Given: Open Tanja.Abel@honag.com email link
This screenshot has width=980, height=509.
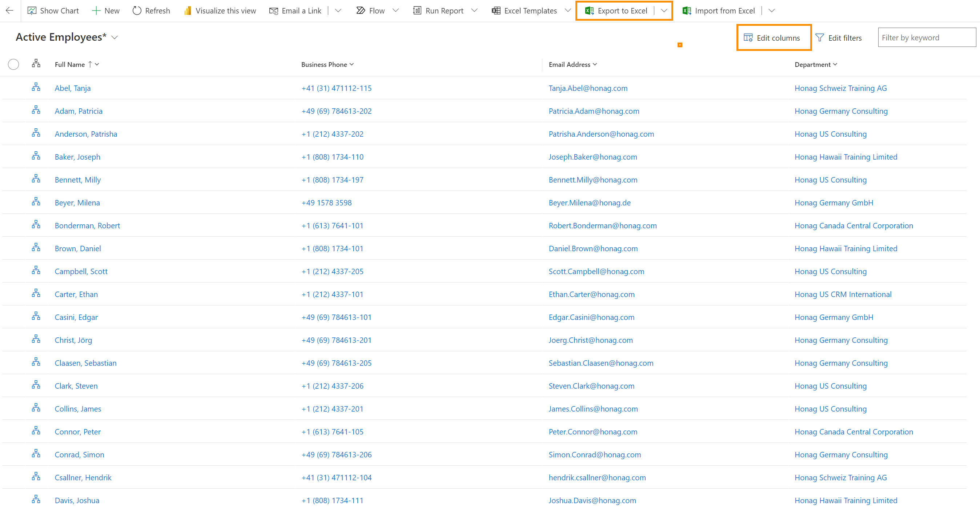Looking at the screenshot, I should coord(588,88).
